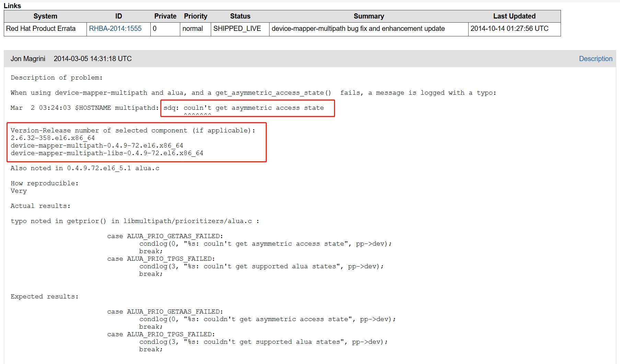Click the 'System' column header
Image resolution: width=620 pixels, height=364 pixels.
pyautogui.click(x=45, y=16)
